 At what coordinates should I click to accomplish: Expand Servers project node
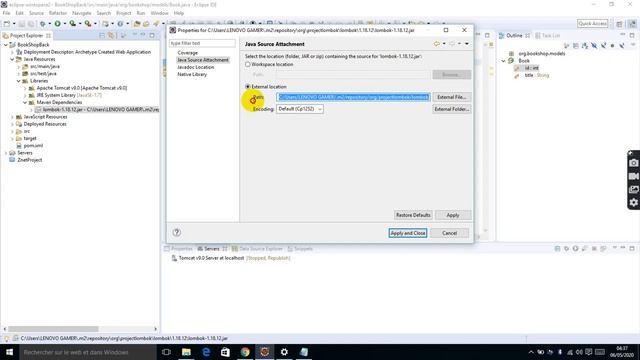6,153
